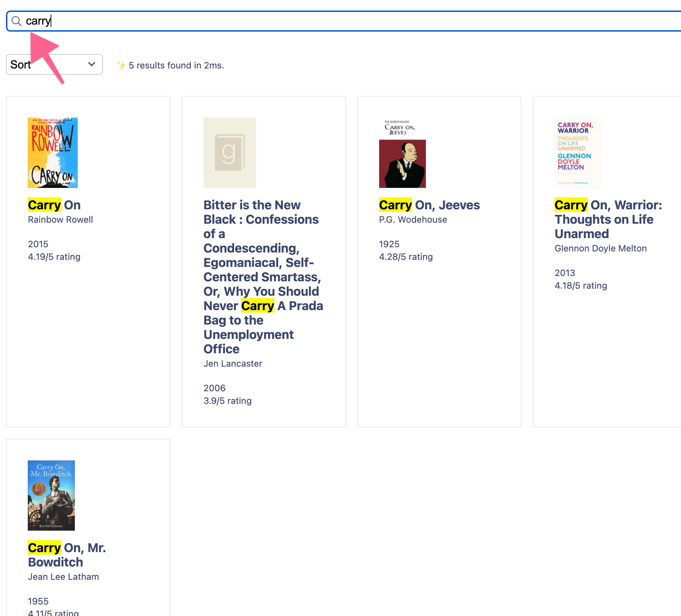Image resolution: width=681 pixels, height=616 pixels.
Task: Click the year 1925
Action: pos(389,244)
